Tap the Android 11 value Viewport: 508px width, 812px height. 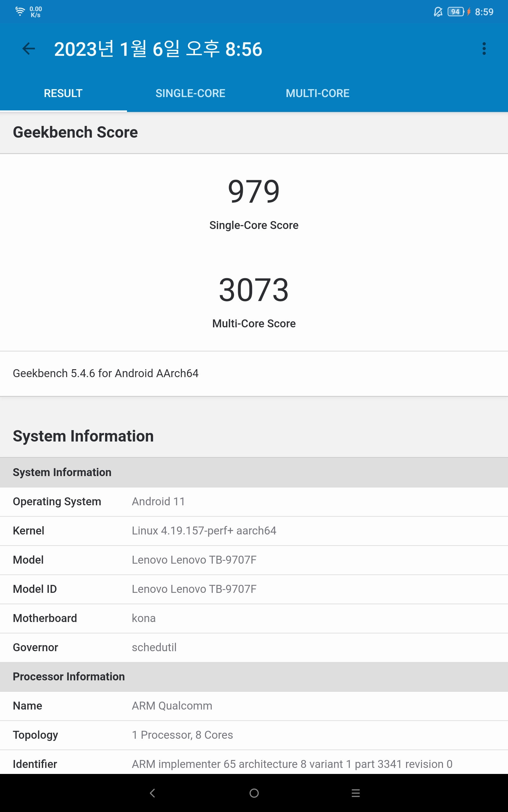(158, 501)
